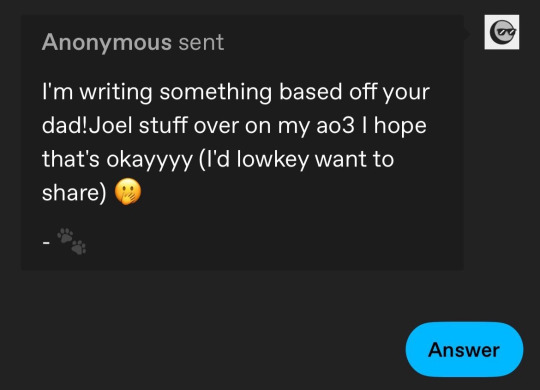Click the "dad!Joel" text
The height and width of the screenshot is (390, 540).
87,125
